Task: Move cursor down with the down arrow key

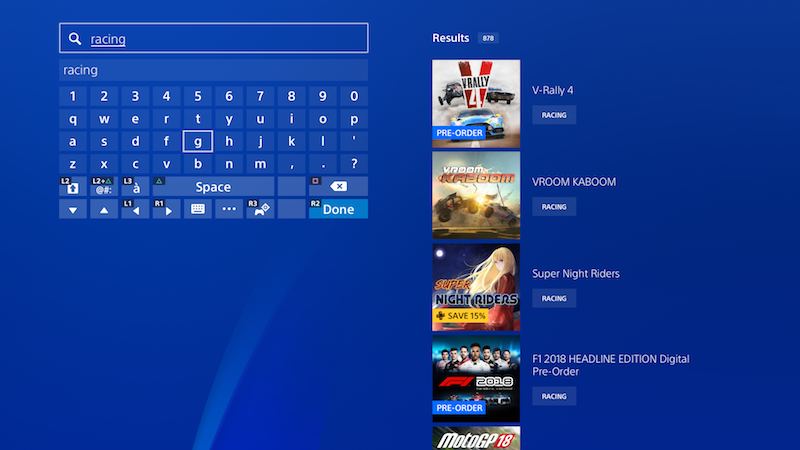Action: [72, 209]
